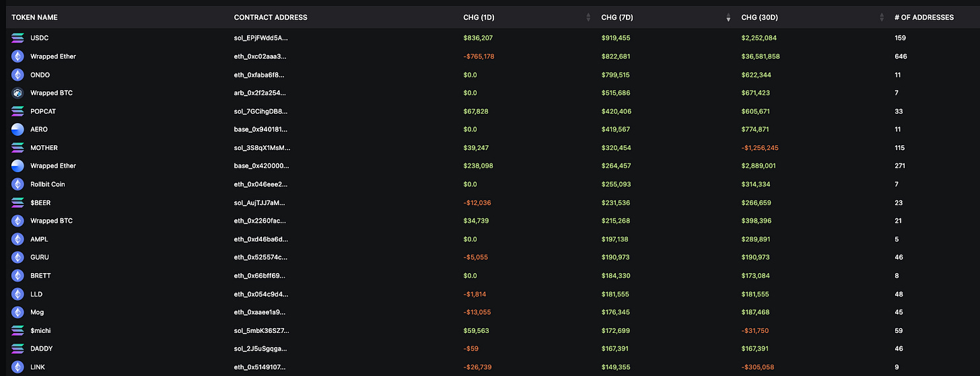Sort by CHG (7D) using the sort arrows
This screenshot has width=980, height=376.
(728, 17)
